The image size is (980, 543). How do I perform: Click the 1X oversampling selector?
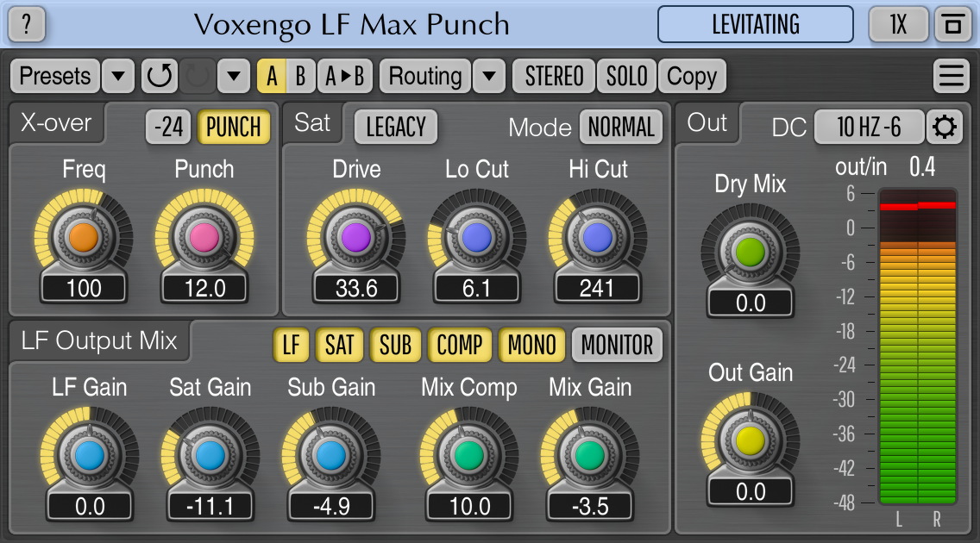(897, 23)
